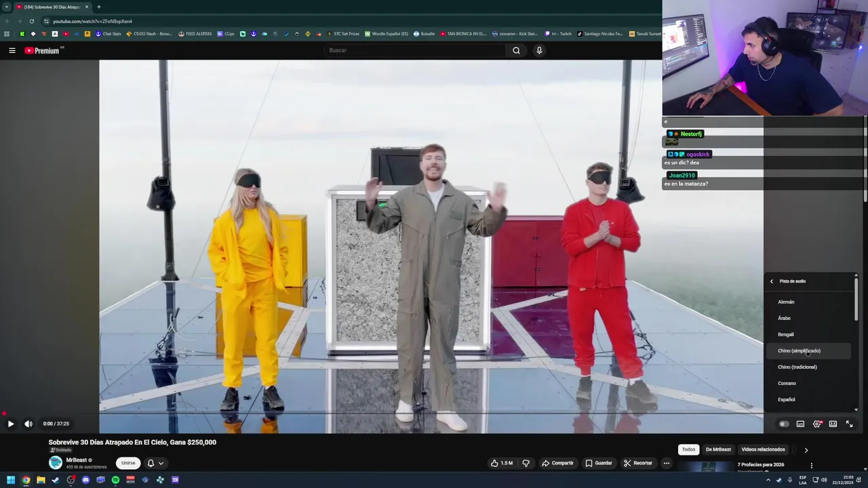Go back from the Pista de audio menu

tap(772, 281)
